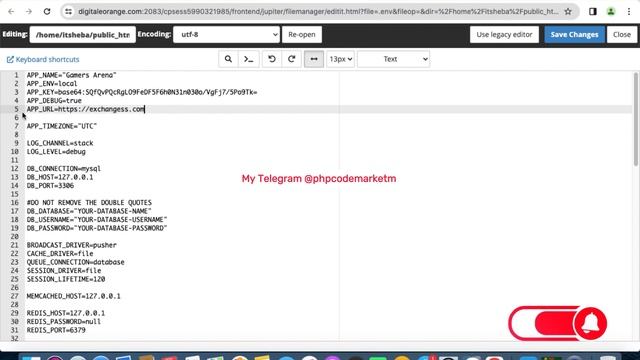The height and width of the screenshot is (360, 640).
Task: Open the utf-8 encoding dropdown
Action: pyautogui.click(x=227, y=35)
